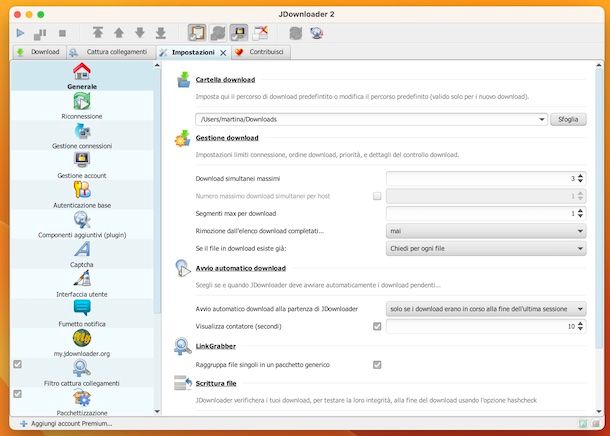The image size is (610, 436).
Task: Open Gestione connessioni settings
Action: coord(82,135)
